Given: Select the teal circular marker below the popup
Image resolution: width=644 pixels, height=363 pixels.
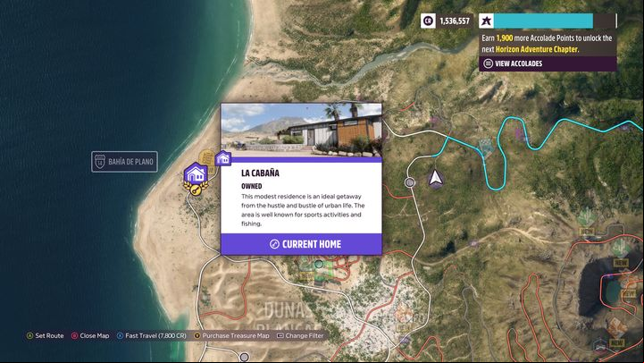Looking at the screenshot, I should point(319,264).
